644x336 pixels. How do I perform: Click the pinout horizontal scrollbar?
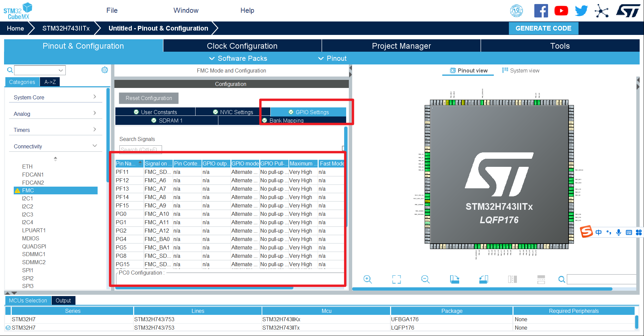[482, 289]
